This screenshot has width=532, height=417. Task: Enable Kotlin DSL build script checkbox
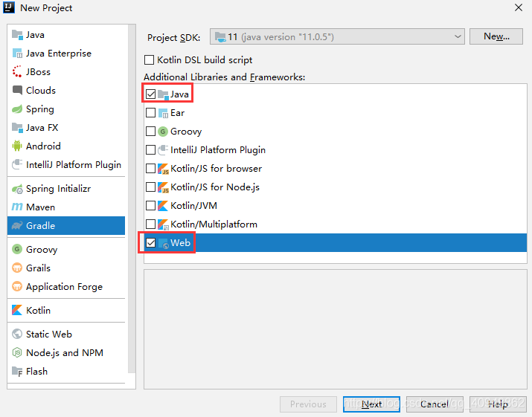pyautogui.click(x=150, y=60)
